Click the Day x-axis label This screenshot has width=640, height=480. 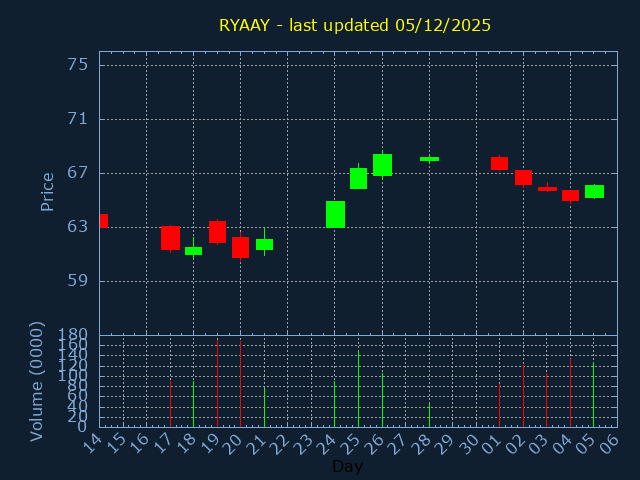[347, 466]
